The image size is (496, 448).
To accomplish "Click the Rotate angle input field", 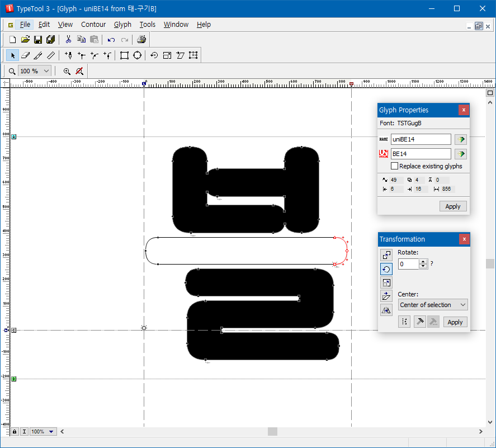I will pos(409,264).
